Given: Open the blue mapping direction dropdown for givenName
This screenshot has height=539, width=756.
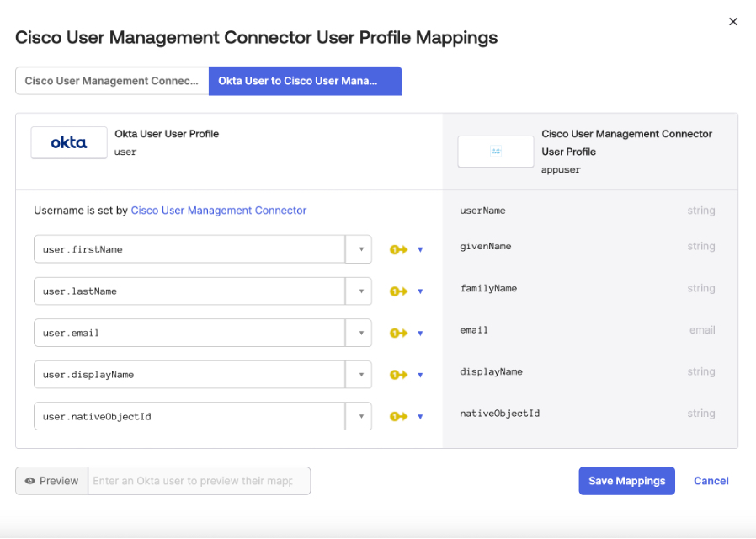Looking at the screenshot, I should (x=420, y=250).
